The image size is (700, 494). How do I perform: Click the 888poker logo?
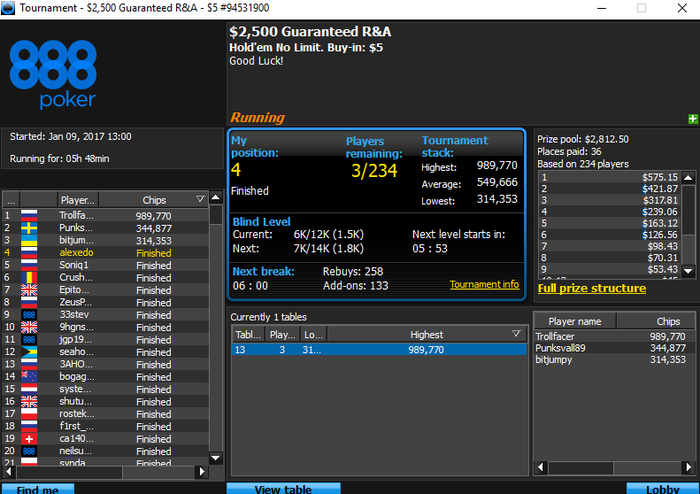tap(53, 75)
